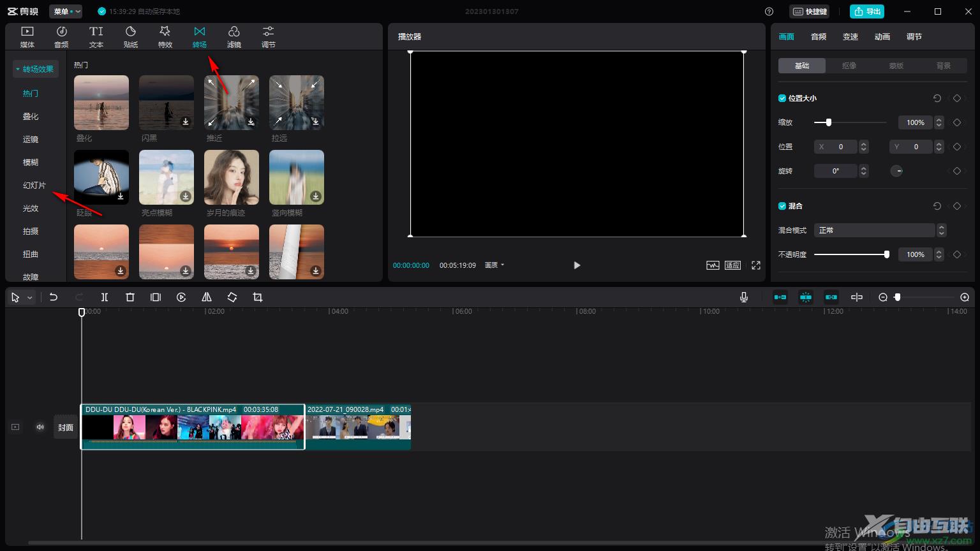Open the 滤镜 filters panel
This screenshot has width=980, height=551.
pos(234,37)
